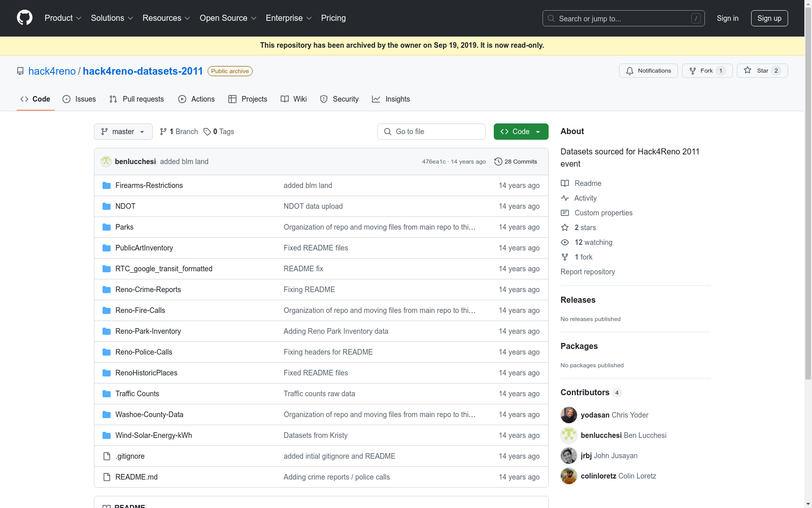Click the Parks folder icon
The image size is (812, 508).
[x=107, y=227]
